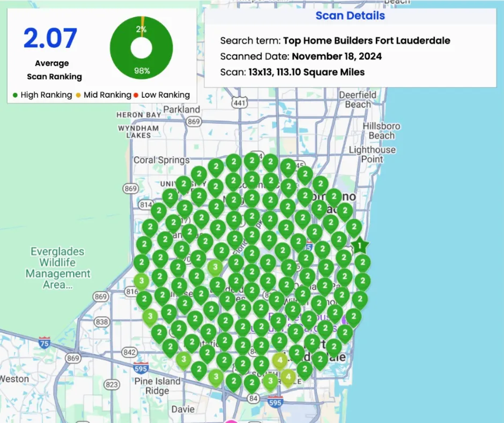Click the Mid Ranking legend label

click(x=107, y=95)
